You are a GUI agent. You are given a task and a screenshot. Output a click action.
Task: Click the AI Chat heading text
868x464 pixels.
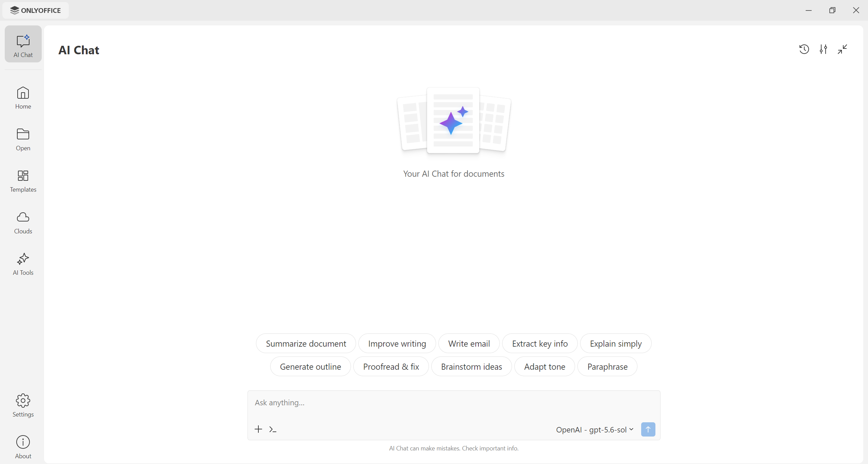(x=79, y=50)
